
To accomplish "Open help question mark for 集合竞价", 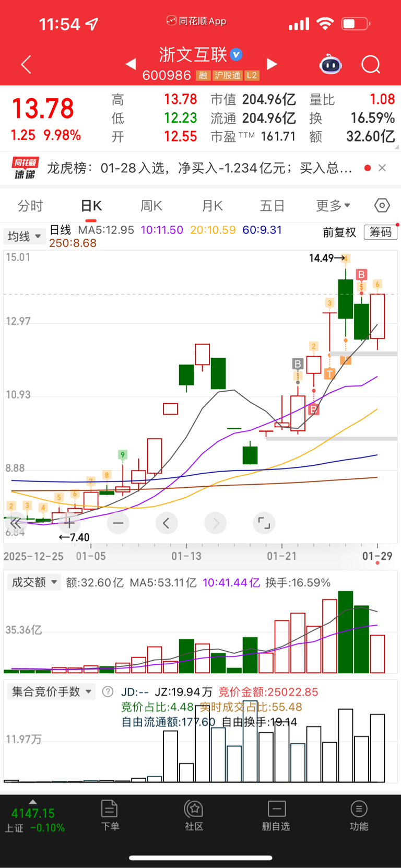I will click(108, 692).
